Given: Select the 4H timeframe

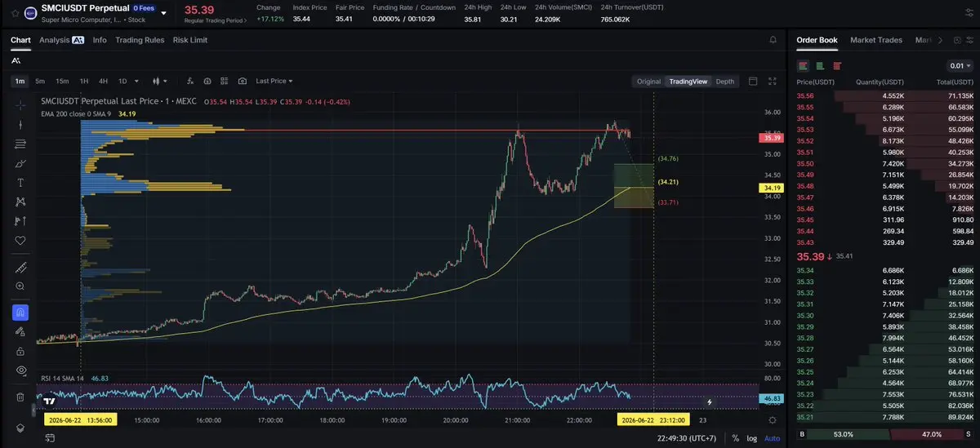Looking at the screenshot, I should tap(103, 82).
